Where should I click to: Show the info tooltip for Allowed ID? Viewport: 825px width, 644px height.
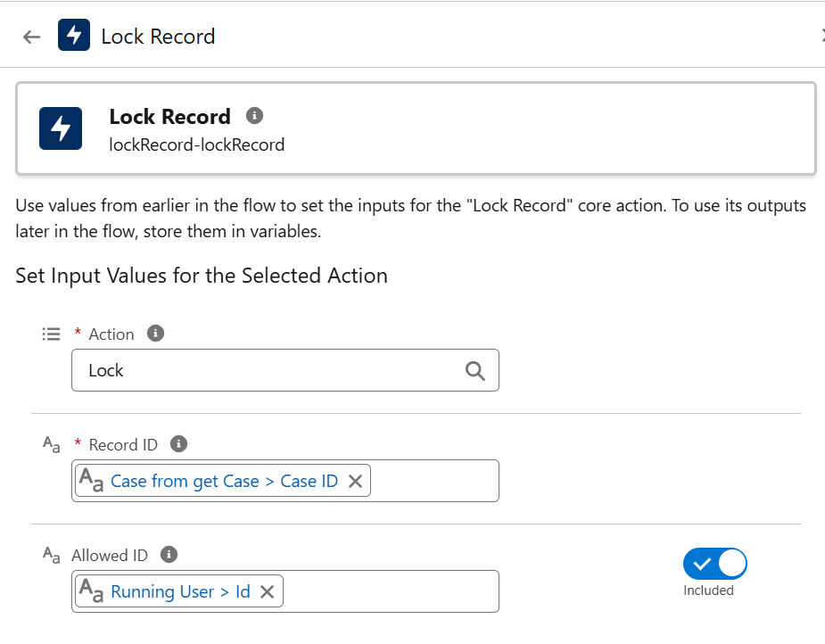[x=169, y=555]
